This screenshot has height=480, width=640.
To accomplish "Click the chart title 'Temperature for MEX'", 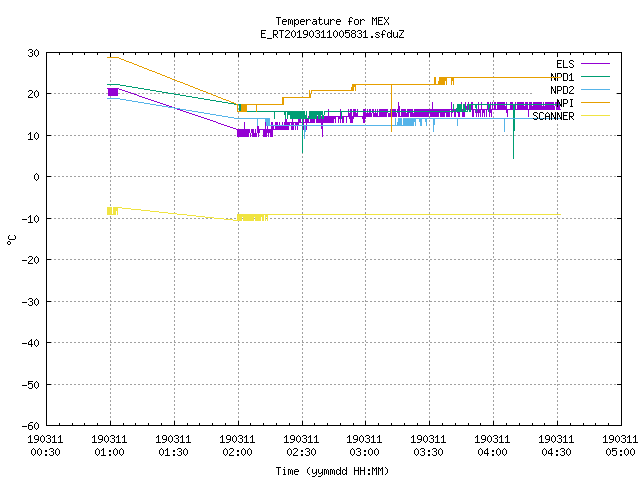I will click(332, 21).
